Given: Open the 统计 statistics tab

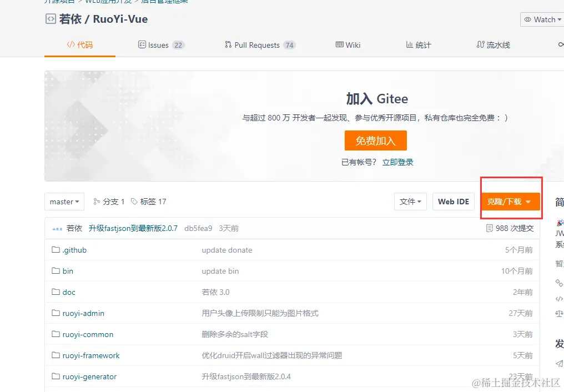Looking at the screenshot, I should point(419,45).
